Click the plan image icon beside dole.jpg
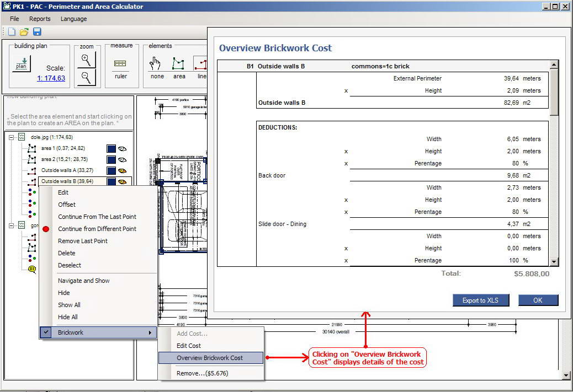Screen dimensions: 573x392 (22, 137)
